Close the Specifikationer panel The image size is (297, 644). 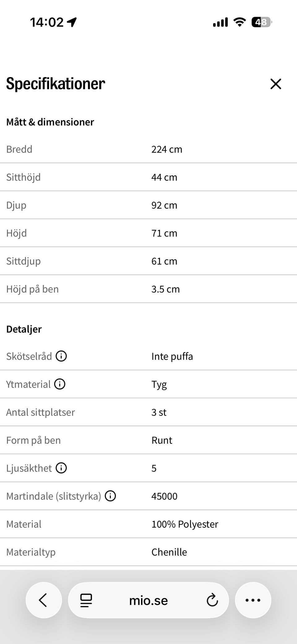[276, 84]
